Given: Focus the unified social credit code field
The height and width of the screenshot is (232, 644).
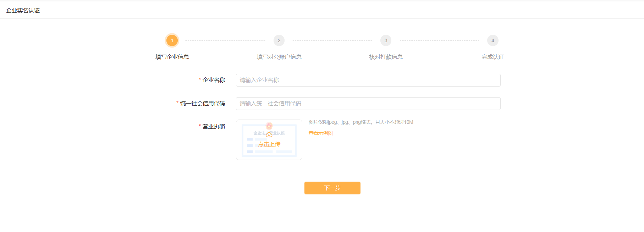Looking at the screenshot, I should point(368,104).
